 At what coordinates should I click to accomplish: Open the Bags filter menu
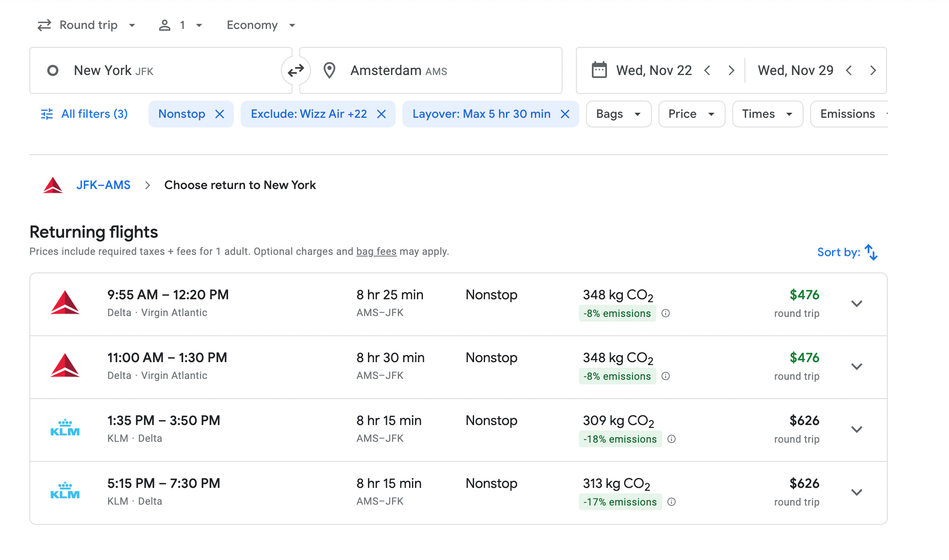618,114
